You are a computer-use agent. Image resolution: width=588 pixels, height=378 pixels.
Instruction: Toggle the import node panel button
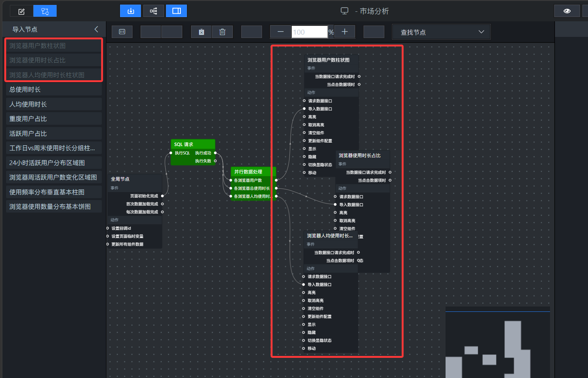[130, 11]
